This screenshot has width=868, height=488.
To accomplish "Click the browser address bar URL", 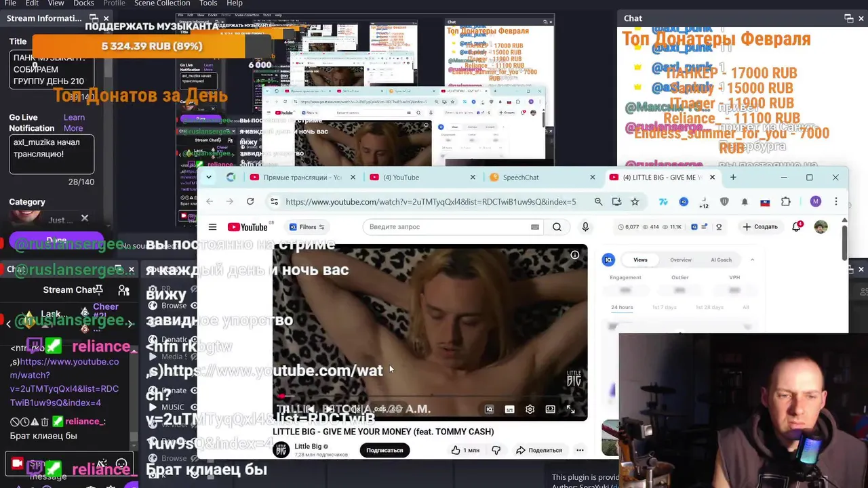I will 431,201.
